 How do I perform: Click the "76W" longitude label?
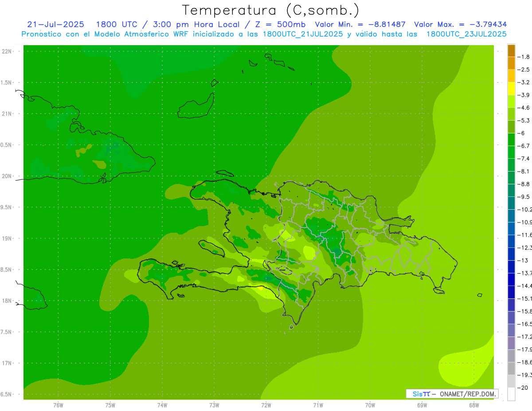click(x=58, y=405)
